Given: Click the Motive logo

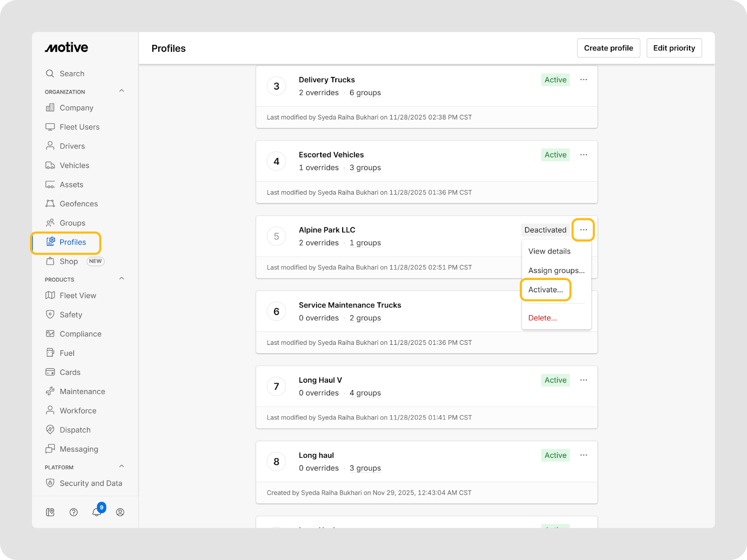Looking at the screenshot, I should [66, 48].
